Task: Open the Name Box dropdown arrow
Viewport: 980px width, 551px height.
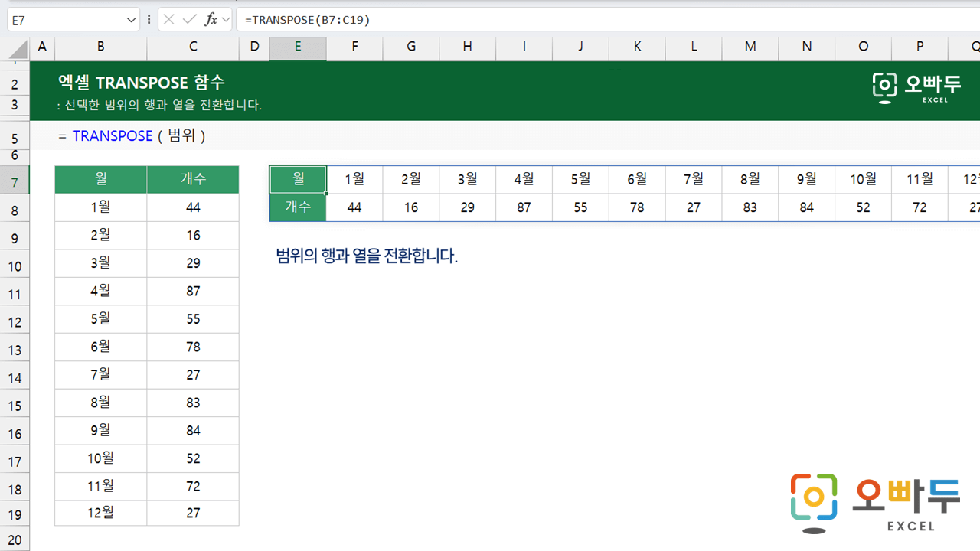Action: pos(130,20)
